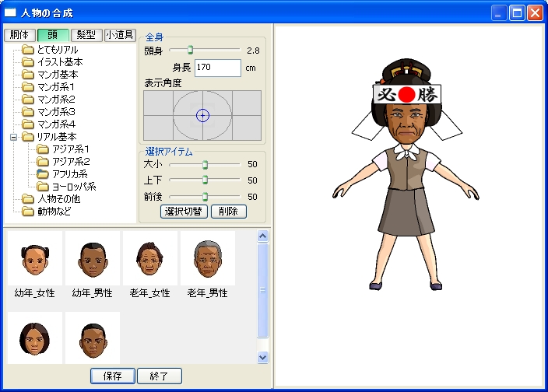This screenshot has height=392, width=548.
Task: Minimize the 人物の合成 window
Action: click(x=499, y=13)
